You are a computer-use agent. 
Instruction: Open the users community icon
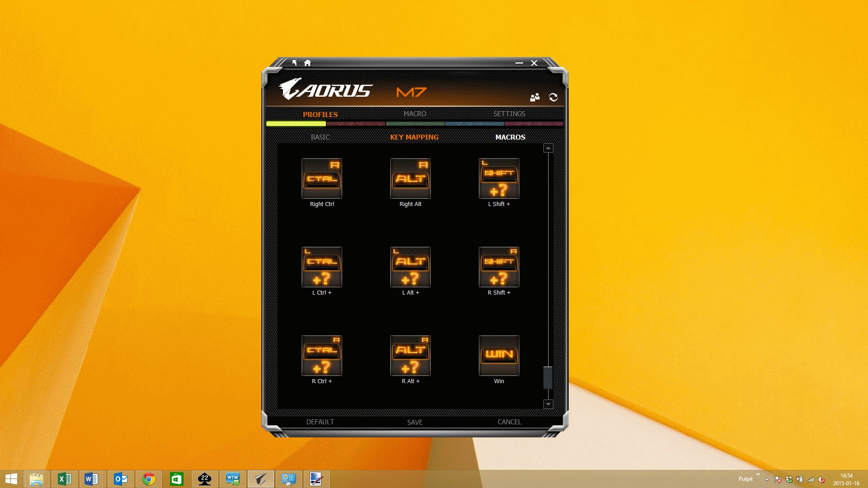(535, 97)
